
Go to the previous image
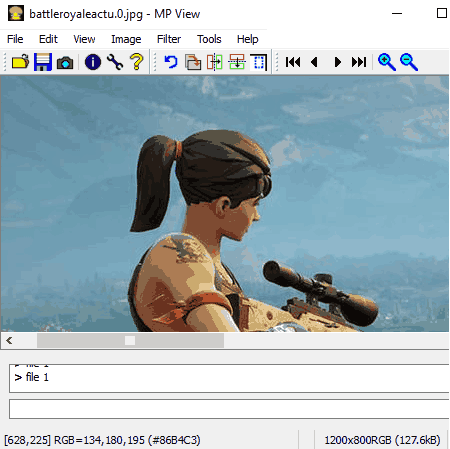(314, 62)
